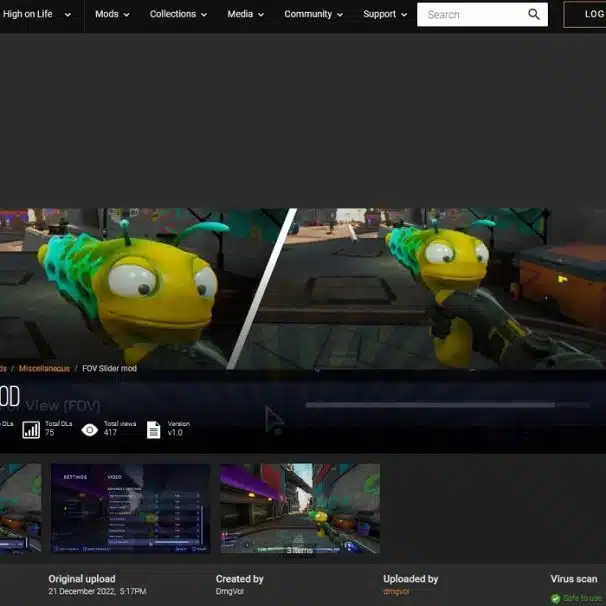Open the Settings Video menu screenshot thumbnail
Image resolution: width=606 pixels, height=606 pixels.
131,508
